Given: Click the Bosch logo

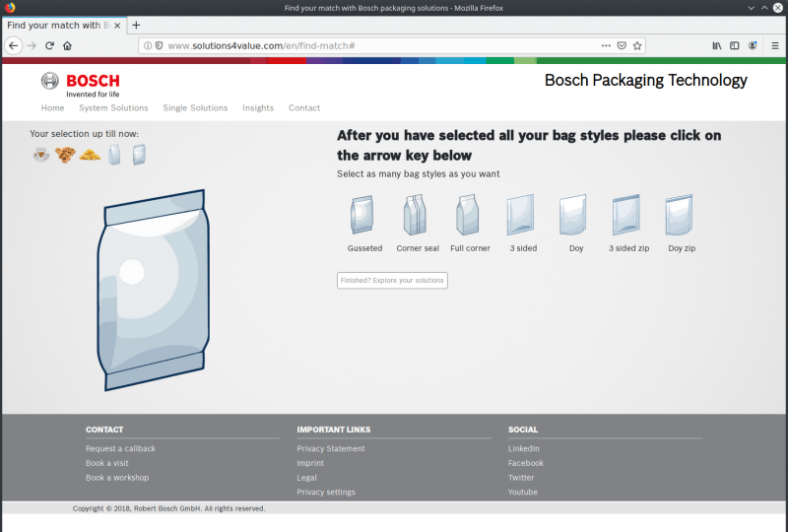Looking at the screenshot, I should pos(81,84).
